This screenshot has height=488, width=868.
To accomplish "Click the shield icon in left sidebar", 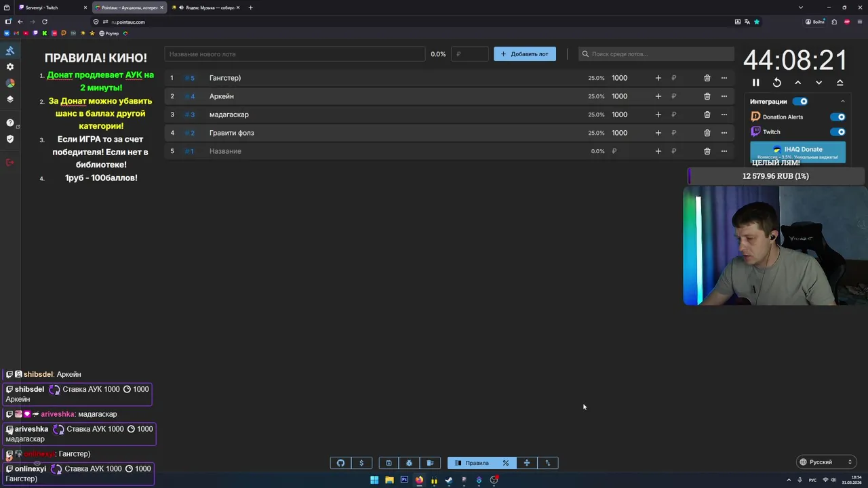I will pos(10,139).
